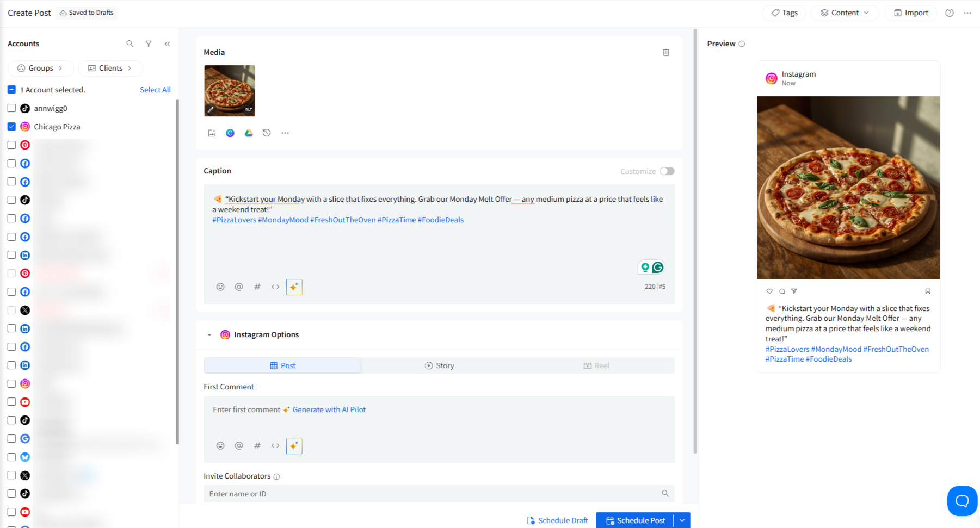Viewport: 980px width, 528px height.
Task: Show Preview panel info tooltip
Action: click(x=742, y=44)
